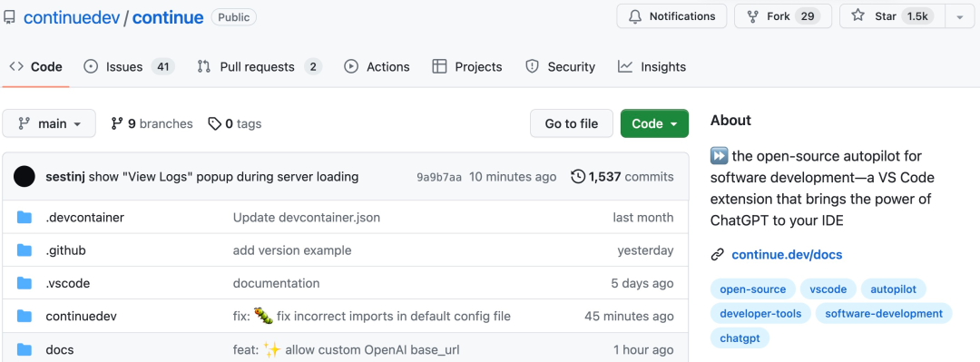Open commit Update devcontainer.json

click(307, 218)
